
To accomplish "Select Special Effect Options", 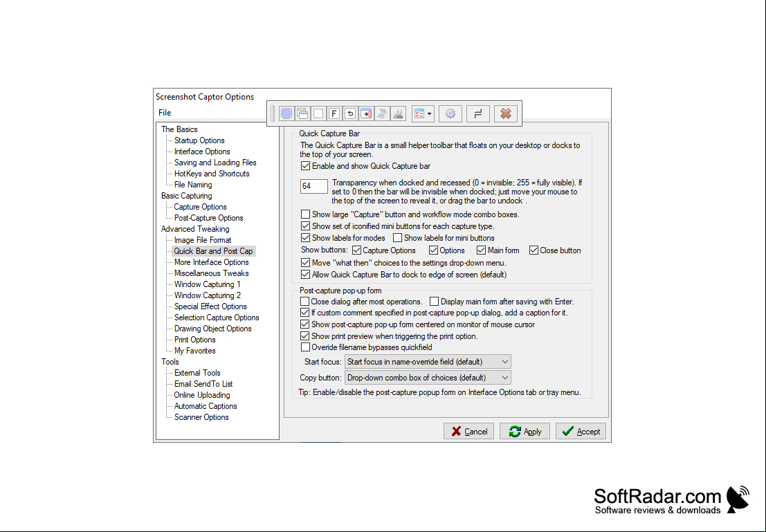I will [x=210, y=306].
